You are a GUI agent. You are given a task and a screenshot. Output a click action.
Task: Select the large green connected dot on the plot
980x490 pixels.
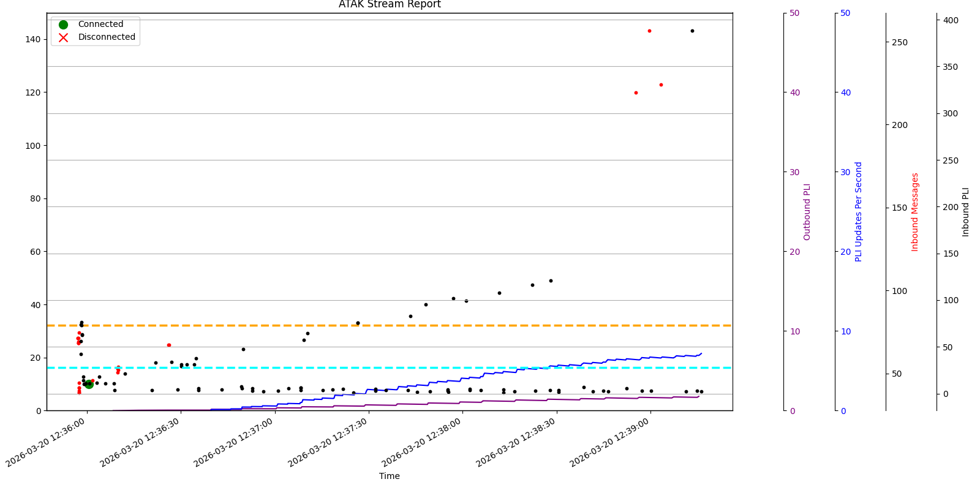pyautogui.click(x=89, y=384)
